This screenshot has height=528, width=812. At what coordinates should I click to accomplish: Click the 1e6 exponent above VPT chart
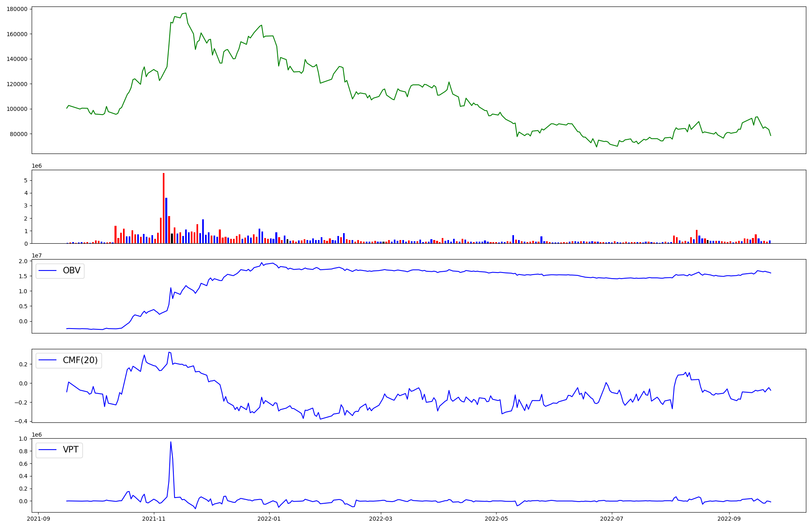pos(37,435)
